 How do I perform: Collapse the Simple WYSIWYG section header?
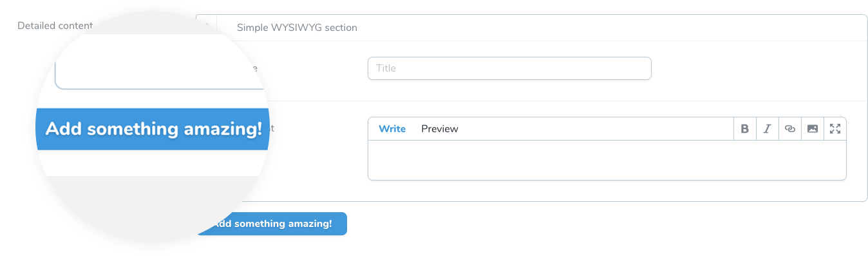click(x=297, y=28)
